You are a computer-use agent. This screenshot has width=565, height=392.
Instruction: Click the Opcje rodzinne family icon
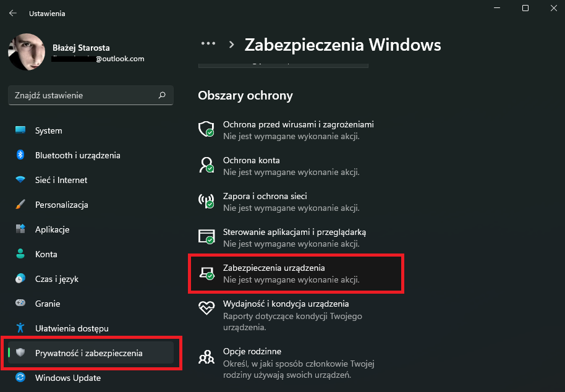click(x=206, y=357)
